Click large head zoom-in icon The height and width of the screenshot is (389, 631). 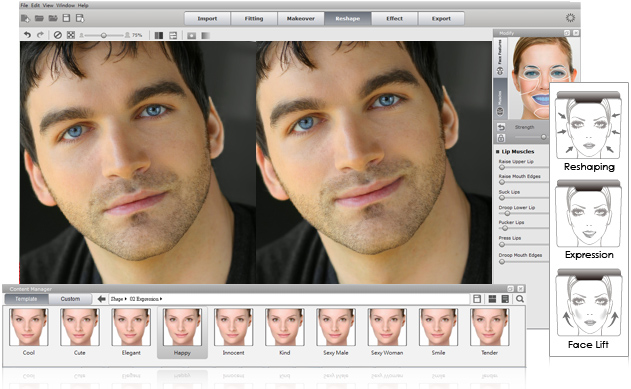tap(127, 35)
